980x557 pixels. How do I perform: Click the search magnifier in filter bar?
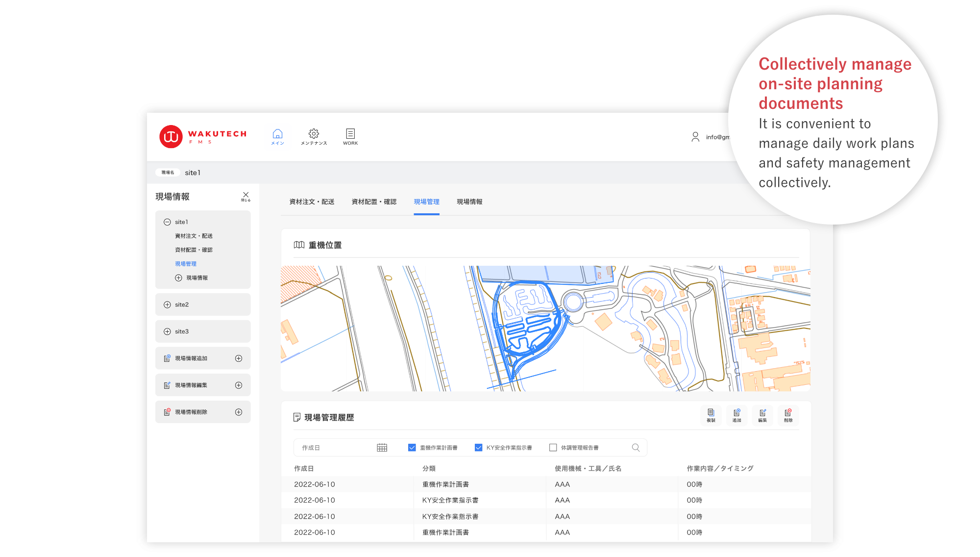[x=636, y=448]
